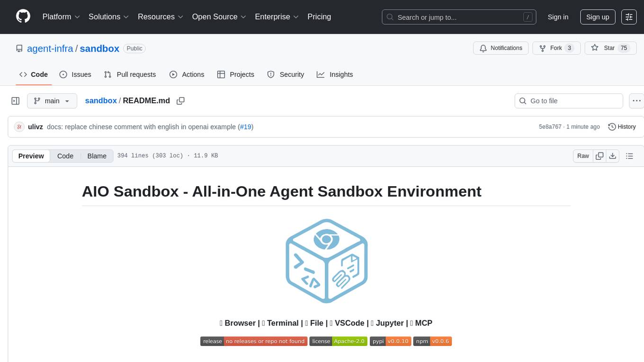644x362 pixels.
Task: Click the Notifications bell button
Action: point(501,48)
